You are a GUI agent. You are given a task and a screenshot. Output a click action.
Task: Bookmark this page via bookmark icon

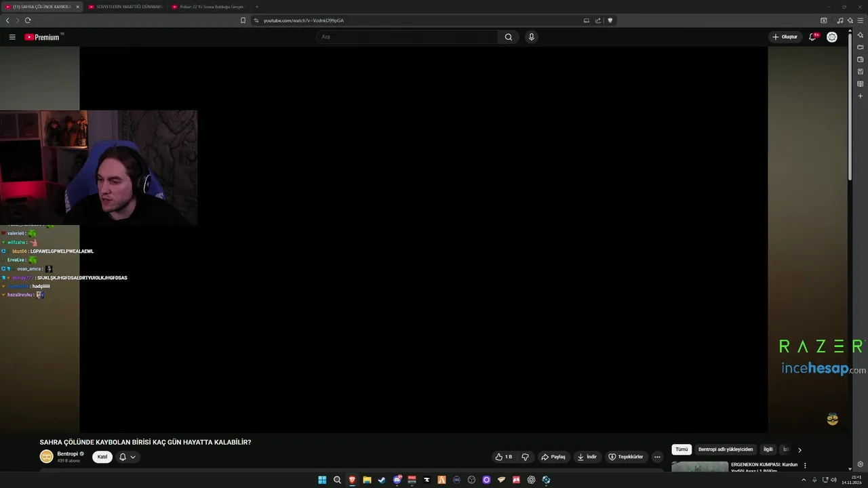click(x=243, y=20)
